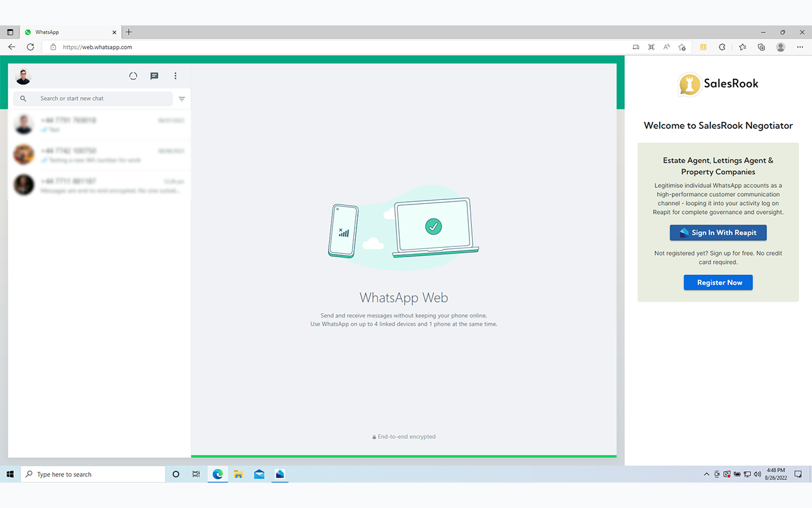This screenshot has width=812, height=508.
Task: Click the QR code scan icon in address bar
Action: pyautogui.click(x=652, y=47)
